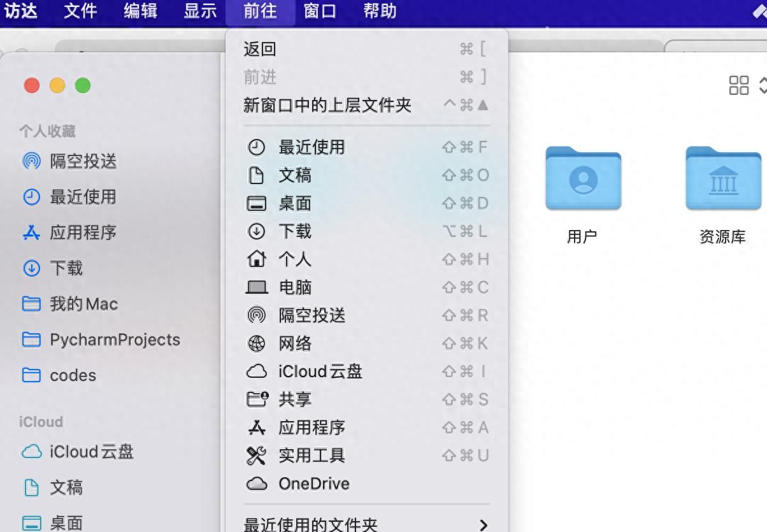Open the view options chevron in the toolbar
Image resolution: width=767 pixels, height=532 pixels.
[x=762, y=83]
